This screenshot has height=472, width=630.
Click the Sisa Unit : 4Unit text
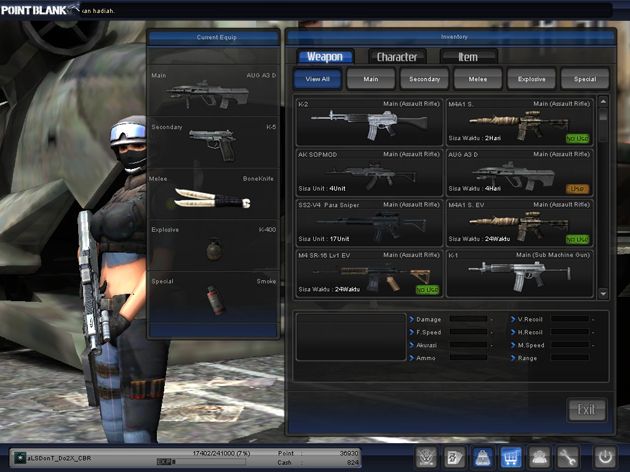click(322, 188)
